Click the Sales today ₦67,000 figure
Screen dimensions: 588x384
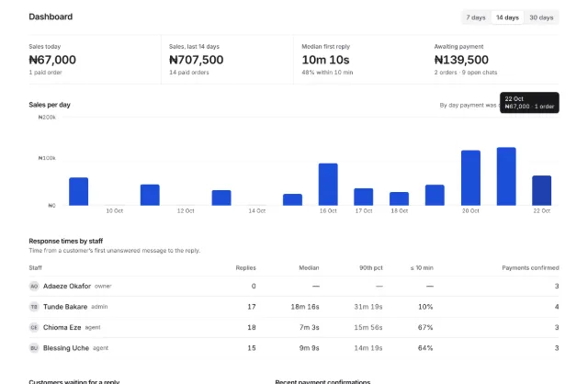(x=52, y=60)
